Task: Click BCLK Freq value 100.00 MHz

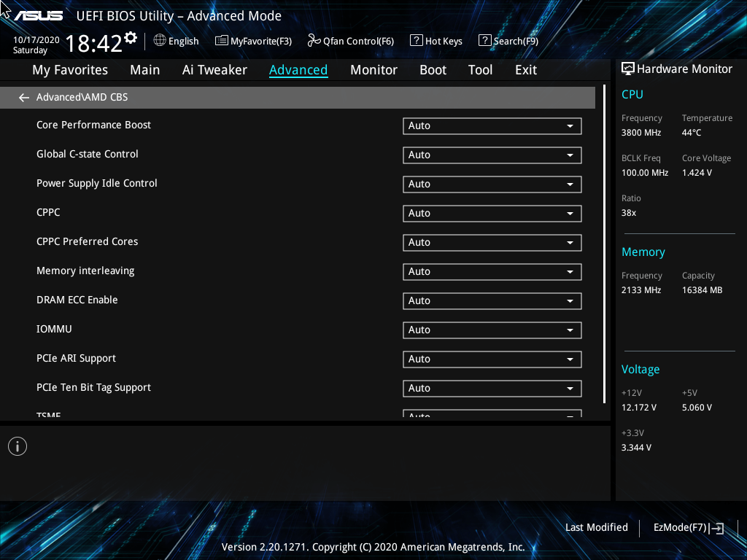Action: coord(645,172)
